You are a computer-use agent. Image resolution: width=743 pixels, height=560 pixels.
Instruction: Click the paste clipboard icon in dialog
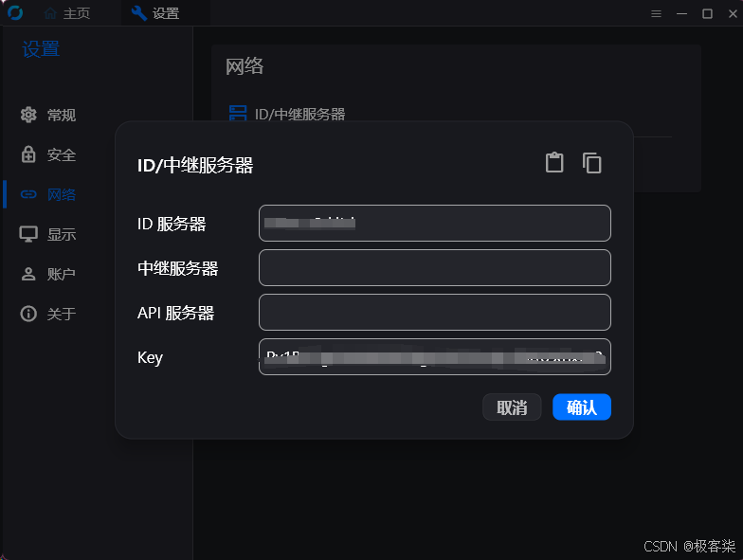(x=554, y=163)
